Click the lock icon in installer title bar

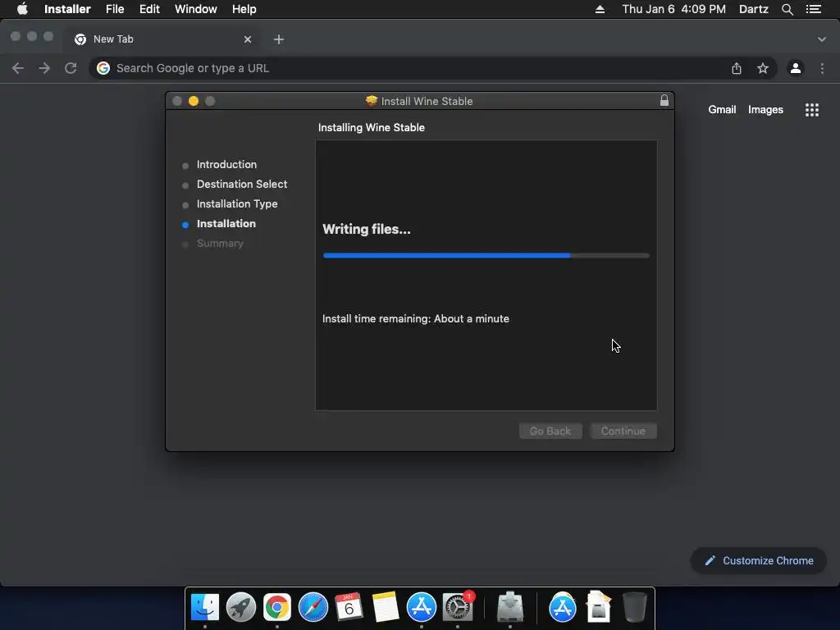pyautogui.click(x=664, y=100)
